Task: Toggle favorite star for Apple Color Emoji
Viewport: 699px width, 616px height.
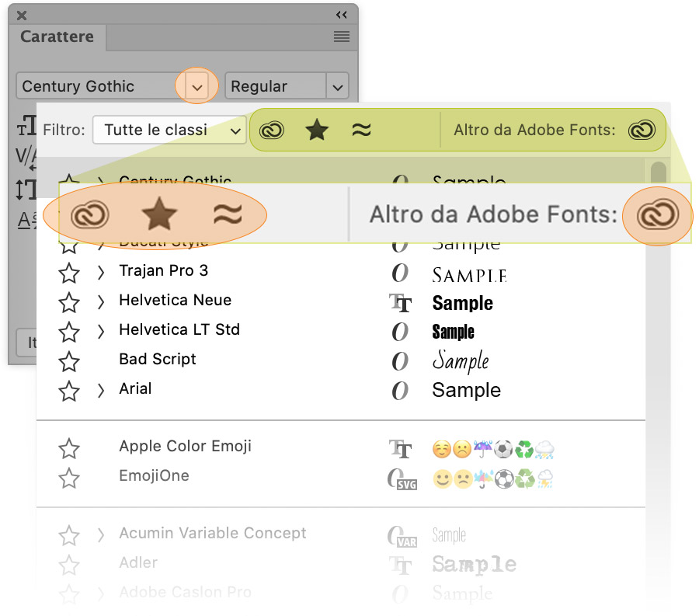Action: coord(69,448)
